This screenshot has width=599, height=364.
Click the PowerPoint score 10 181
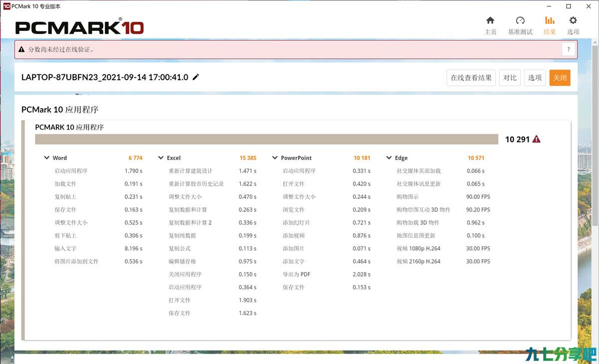362,158
